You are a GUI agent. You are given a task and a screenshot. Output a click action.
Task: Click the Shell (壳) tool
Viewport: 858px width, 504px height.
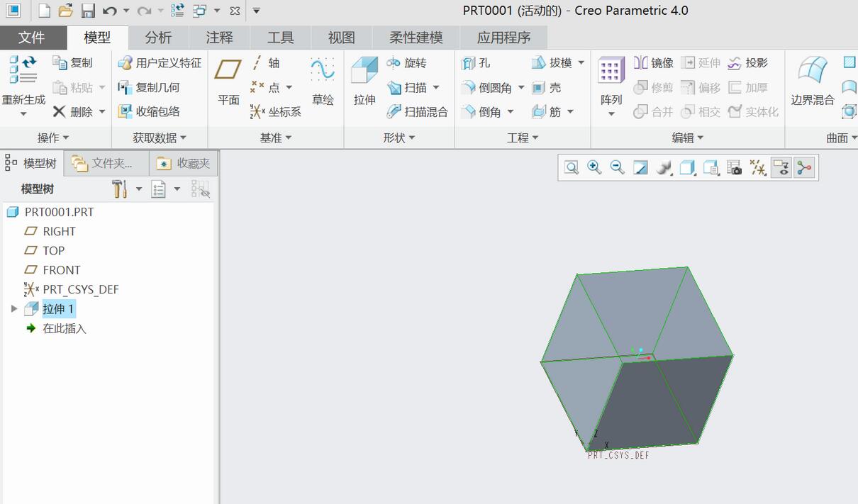pyautogui.click(x=547, y=87)
